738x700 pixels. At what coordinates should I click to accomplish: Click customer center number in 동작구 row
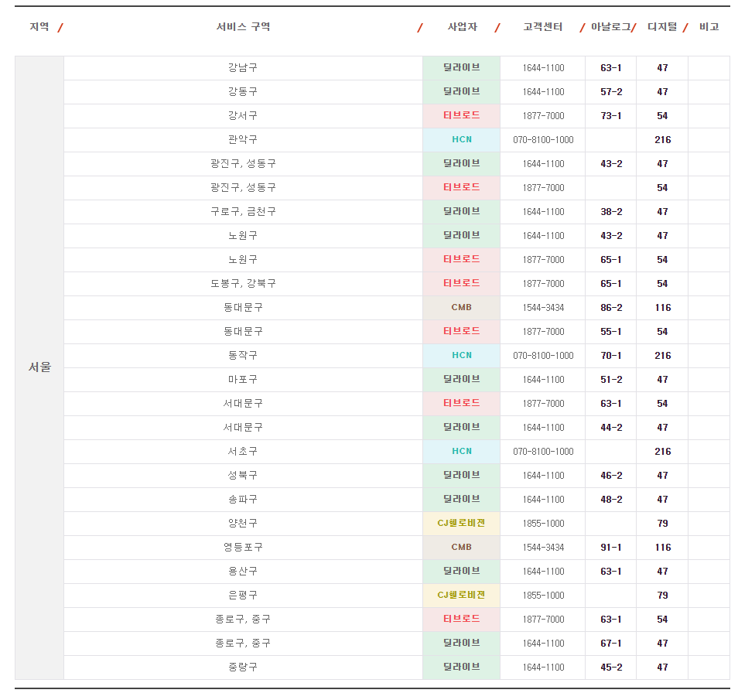pos(543,356)
